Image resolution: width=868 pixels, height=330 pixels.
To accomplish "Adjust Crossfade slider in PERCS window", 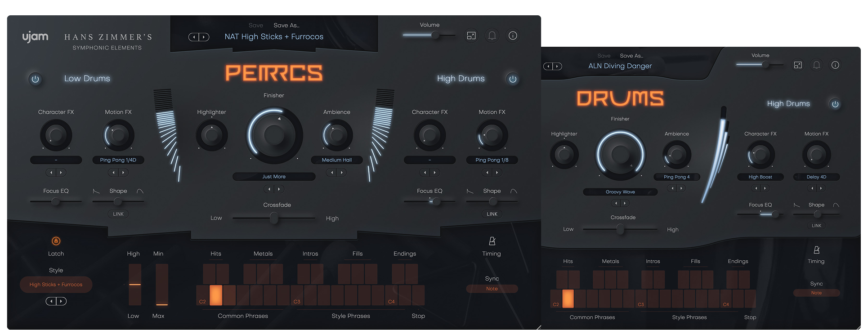I will pos(274,218).
